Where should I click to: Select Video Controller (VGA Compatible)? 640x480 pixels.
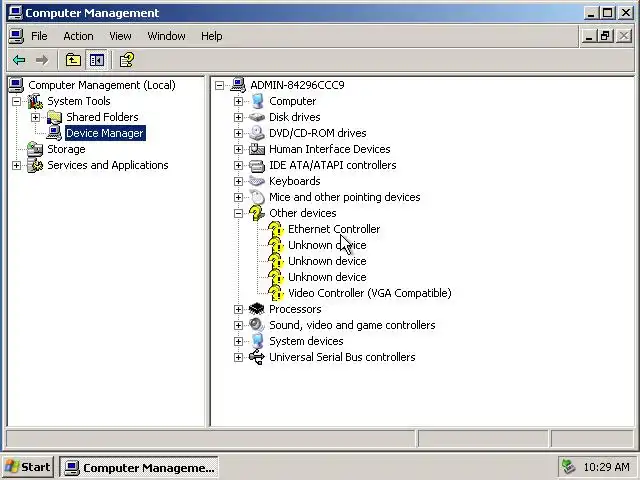point(369,293)
